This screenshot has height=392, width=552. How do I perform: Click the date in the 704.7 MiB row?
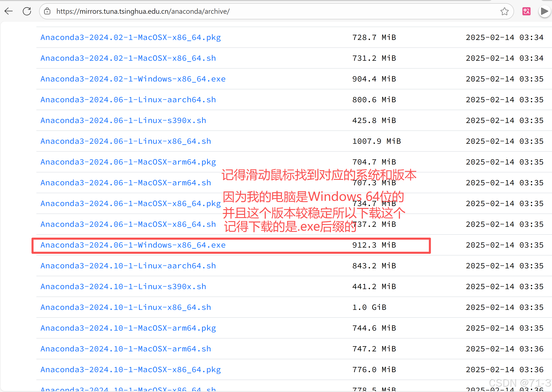(x=505, y=162)
